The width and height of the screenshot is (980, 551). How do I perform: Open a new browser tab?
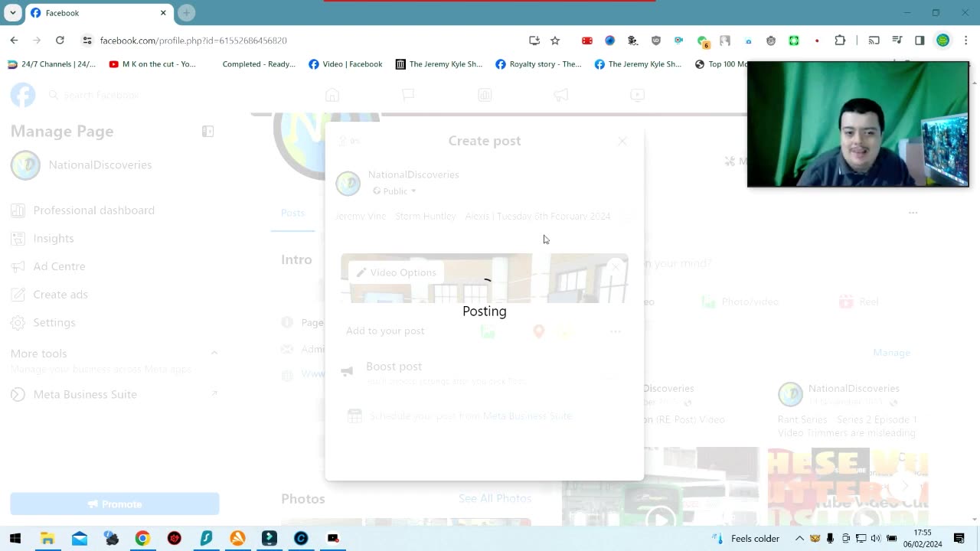coord(186,13)
